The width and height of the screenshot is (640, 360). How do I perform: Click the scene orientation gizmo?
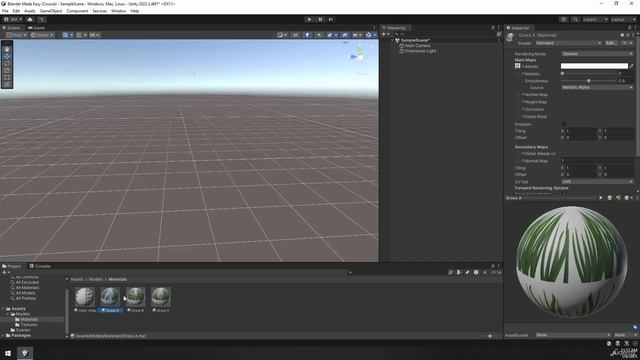tap(360, 56)
